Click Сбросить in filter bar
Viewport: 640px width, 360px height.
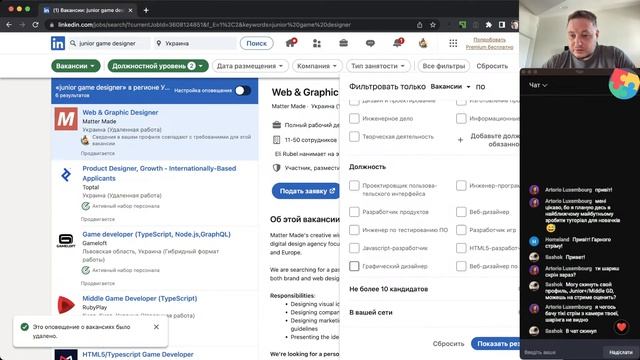[492, 66]
